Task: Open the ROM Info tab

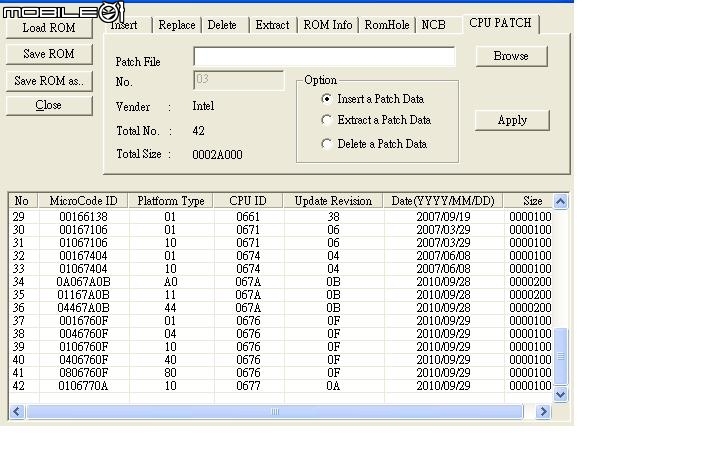Action: coord(327,25)
